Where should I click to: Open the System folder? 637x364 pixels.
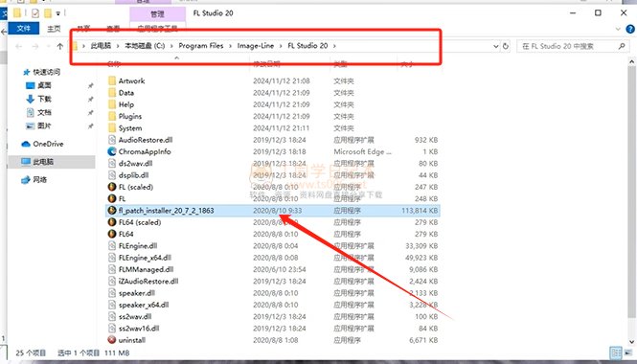[x=130, y=128]
